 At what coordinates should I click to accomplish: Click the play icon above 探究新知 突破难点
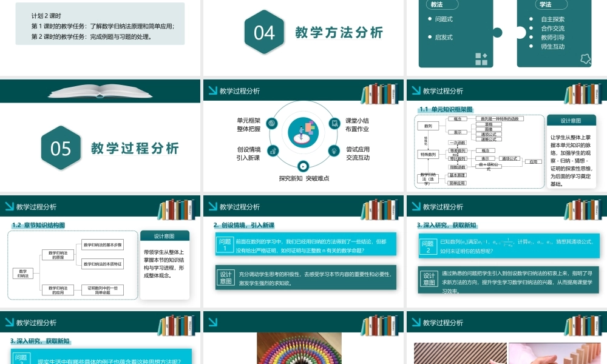click(x=302, y=166)
